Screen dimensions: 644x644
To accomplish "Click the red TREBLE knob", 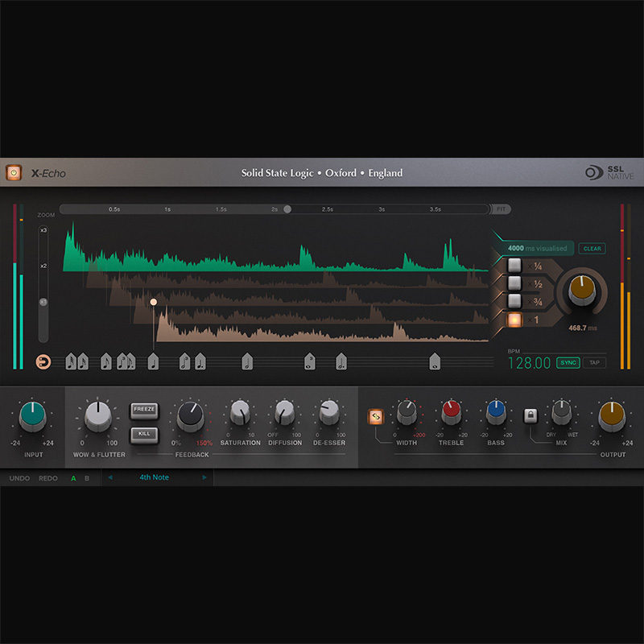I will (x=452, y=413).
